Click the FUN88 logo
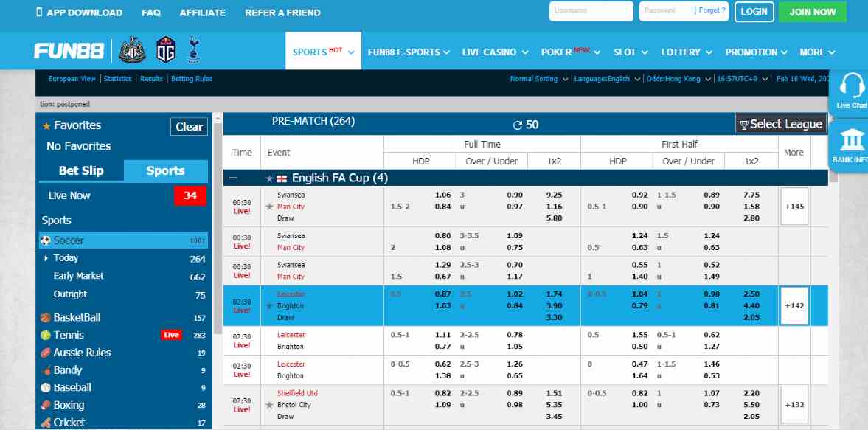This screenshot has width=868, height=430. click(69, 52)
